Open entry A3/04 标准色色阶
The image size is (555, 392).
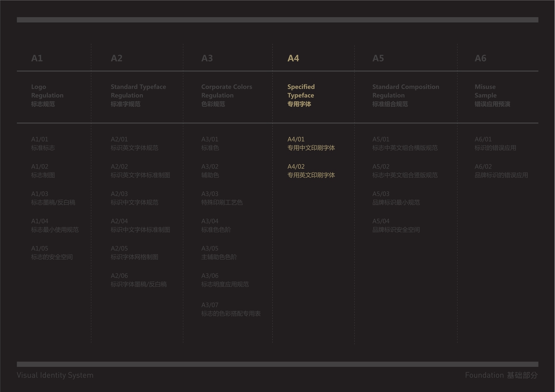coord(216,225)
